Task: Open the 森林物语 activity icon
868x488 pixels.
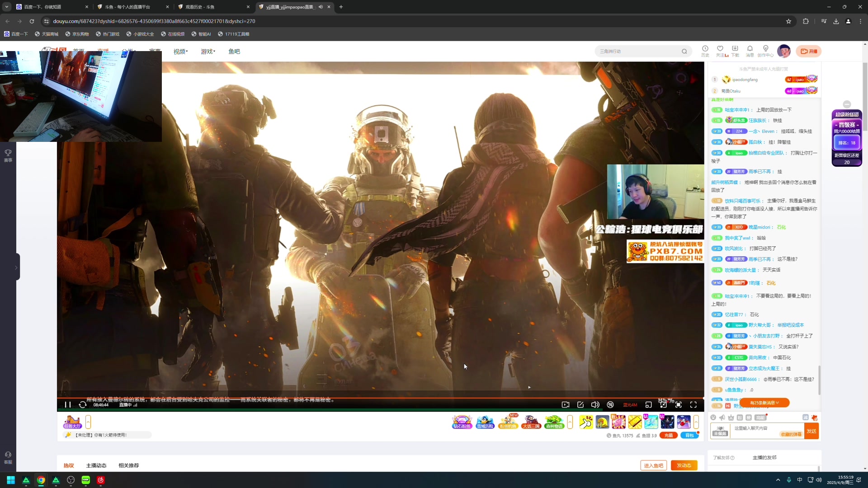Action: pos(554,422)
